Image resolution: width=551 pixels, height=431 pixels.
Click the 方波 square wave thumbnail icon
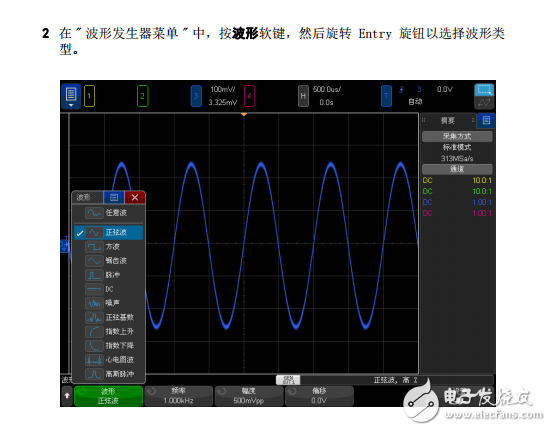click(x=94, y=247)
